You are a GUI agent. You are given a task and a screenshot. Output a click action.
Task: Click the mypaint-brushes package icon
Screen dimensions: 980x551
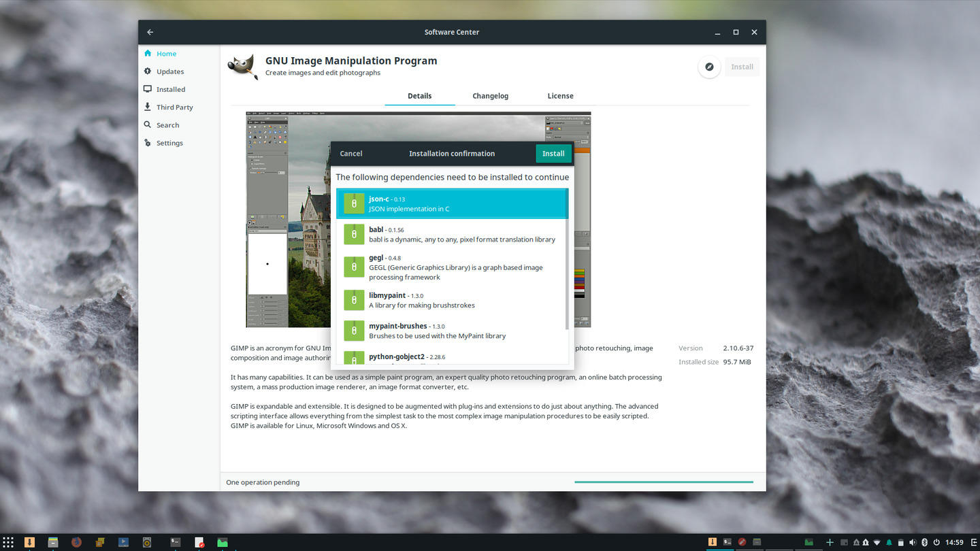pyautogui.click(x=354, y=331)
